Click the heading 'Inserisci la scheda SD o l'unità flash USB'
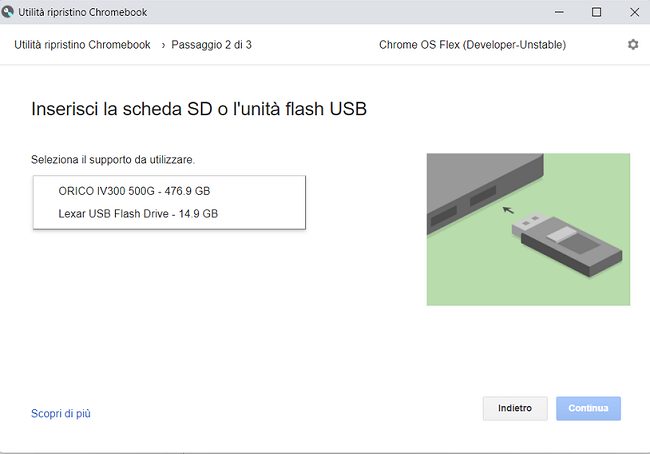This screenshot has width=650, height=454. [199, 109]
